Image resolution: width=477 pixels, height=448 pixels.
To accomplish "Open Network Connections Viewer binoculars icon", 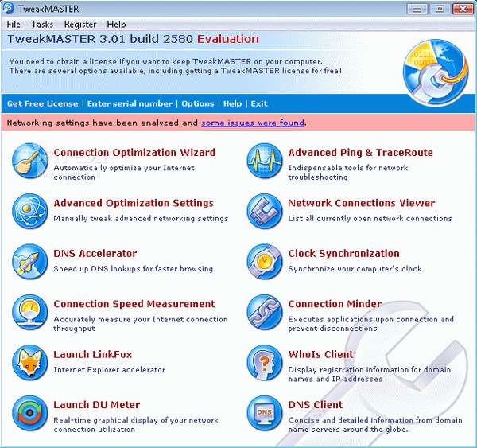I will point(265,211).
